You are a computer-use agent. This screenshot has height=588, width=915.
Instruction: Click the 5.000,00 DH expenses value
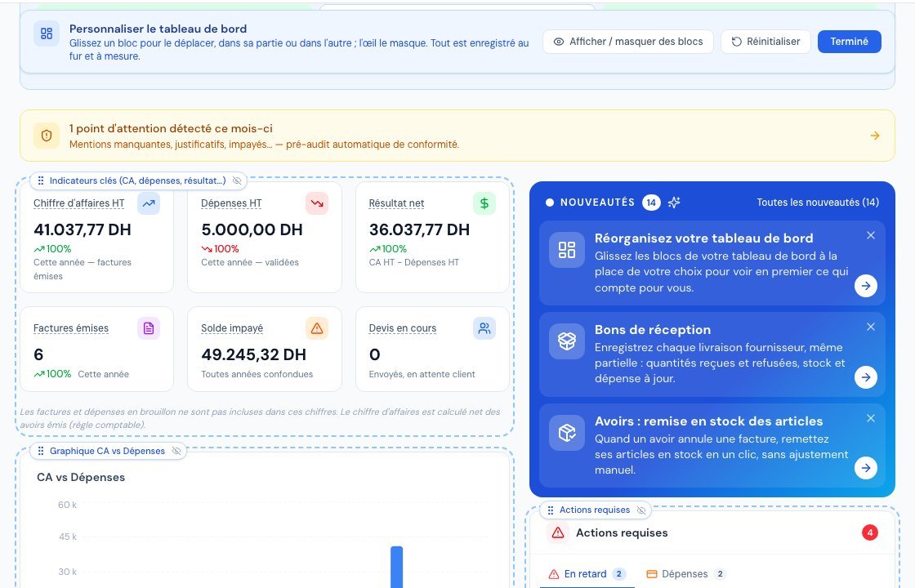coord(252,229)
